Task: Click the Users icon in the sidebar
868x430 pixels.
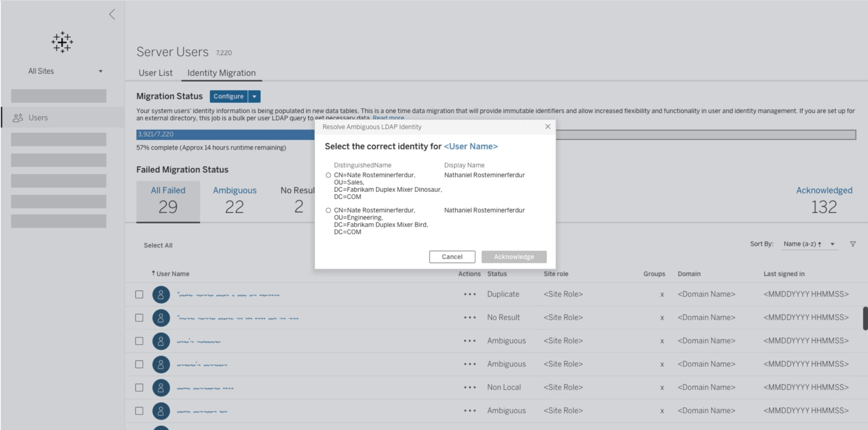Action: pos(18,118)
